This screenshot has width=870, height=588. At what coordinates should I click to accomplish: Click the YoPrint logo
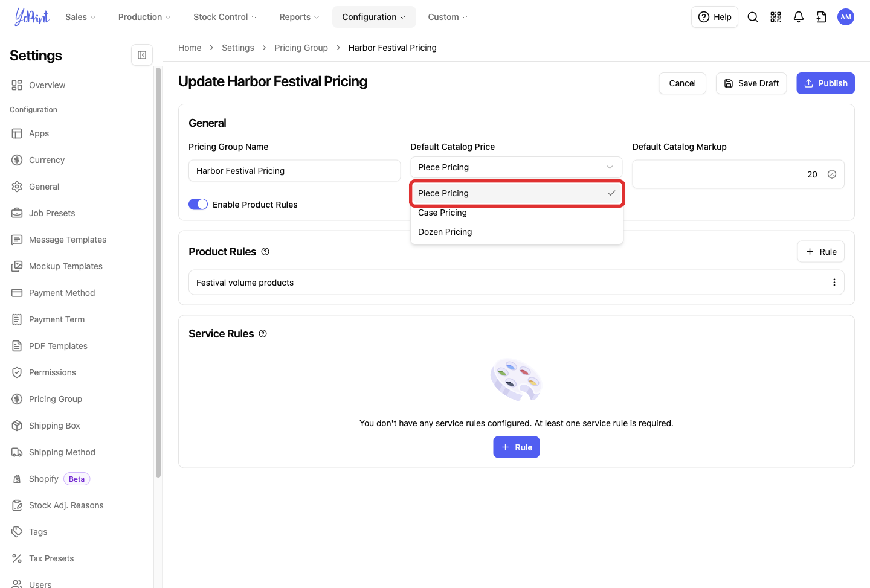click(32, 17)
